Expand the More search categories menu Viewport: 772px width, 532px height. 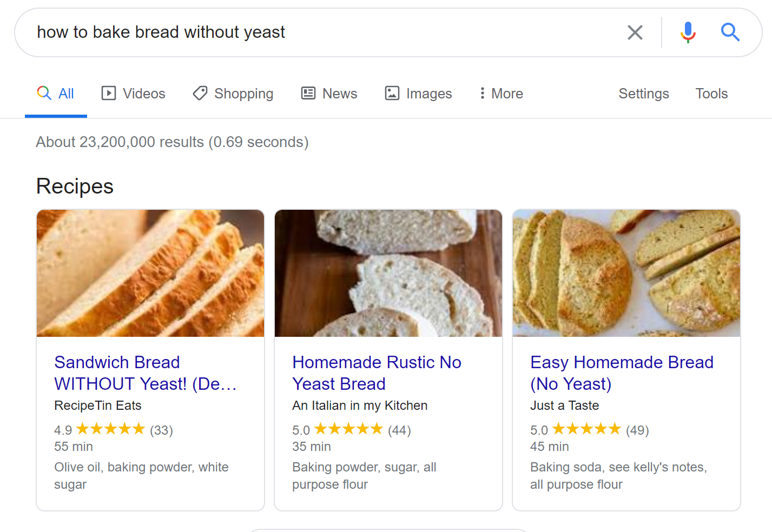[506, 94]
